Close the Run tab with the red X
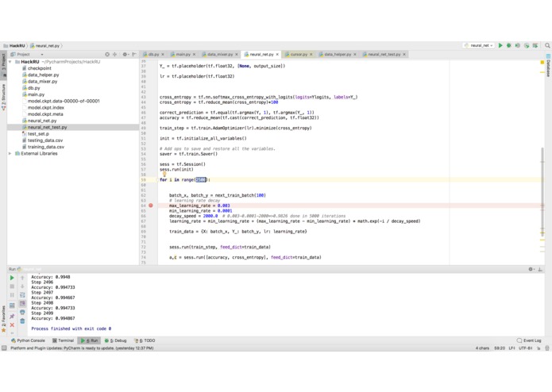552x392 pixels. tap(12, 325)
